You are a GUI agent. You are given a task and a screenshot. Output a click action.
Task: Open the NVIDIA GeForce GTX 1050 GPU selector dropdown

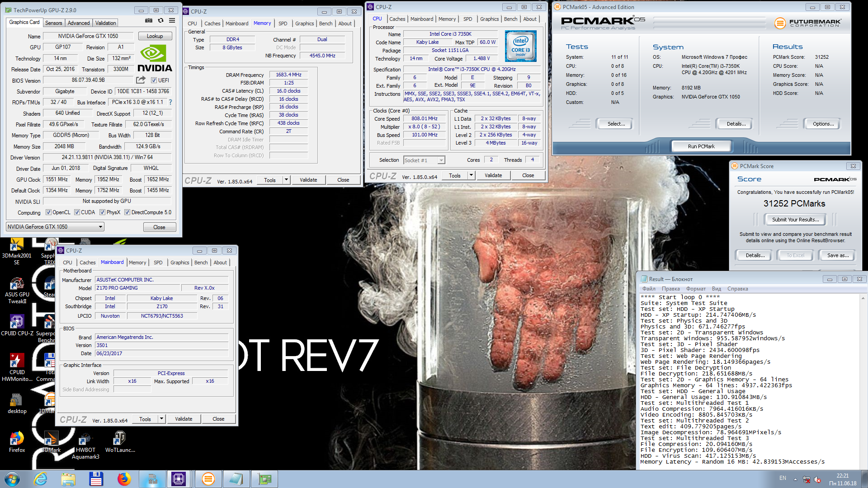[55, 227]
